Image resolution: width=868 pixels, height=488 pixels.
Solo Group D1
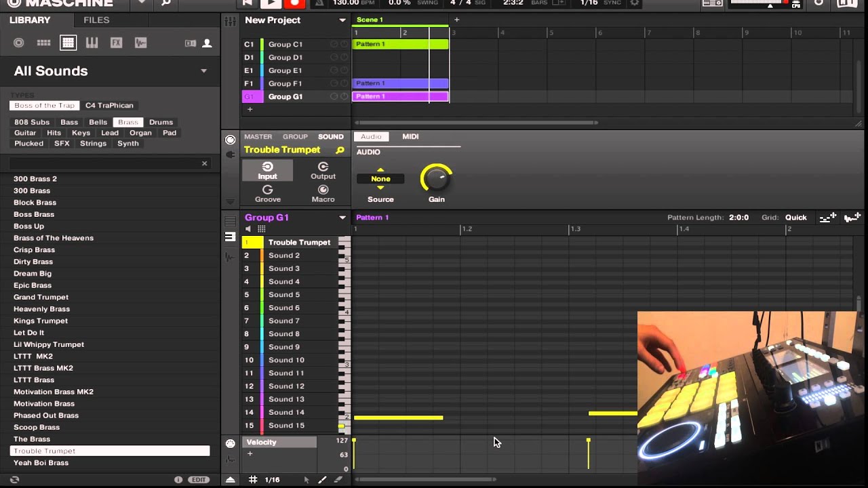pyautogui.click(x=344, y=57)
